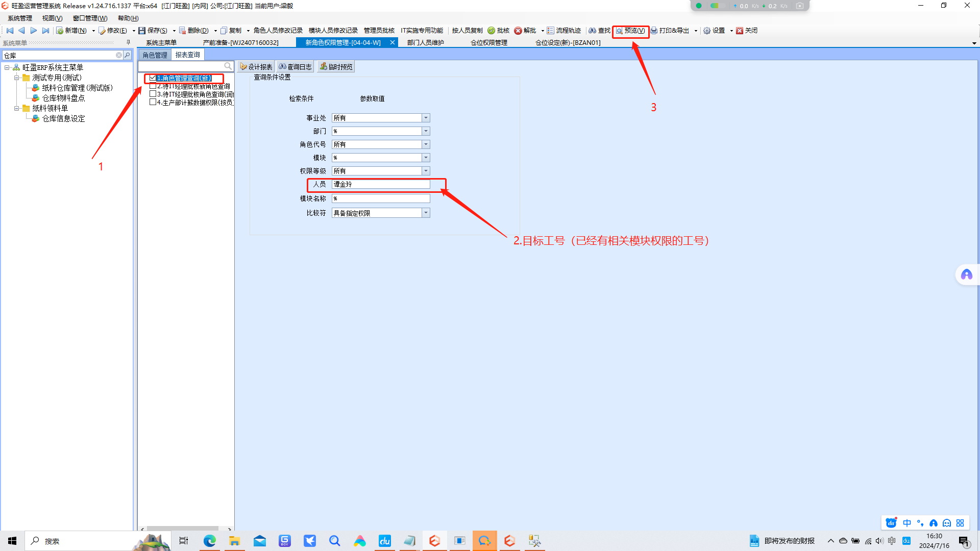Click system menu search magnifier icon
Viewport: 980px width, 551px height.
coord(127,55)
